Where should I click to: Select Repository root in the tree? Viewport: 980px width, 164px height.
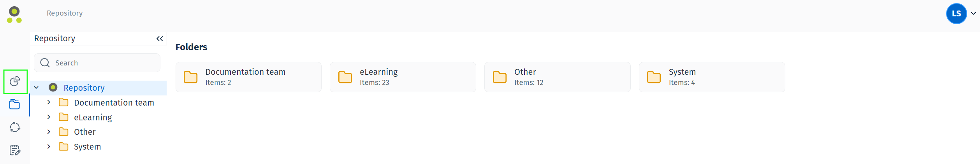[x=84, y=88]
